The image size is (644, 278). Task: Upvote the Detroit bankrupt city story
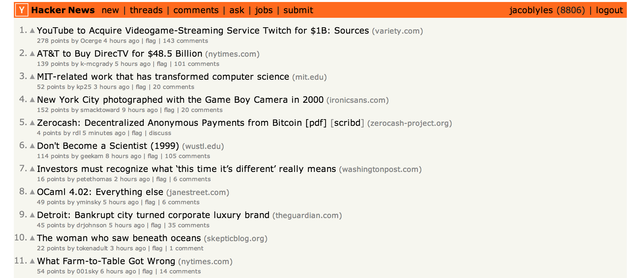32,215
